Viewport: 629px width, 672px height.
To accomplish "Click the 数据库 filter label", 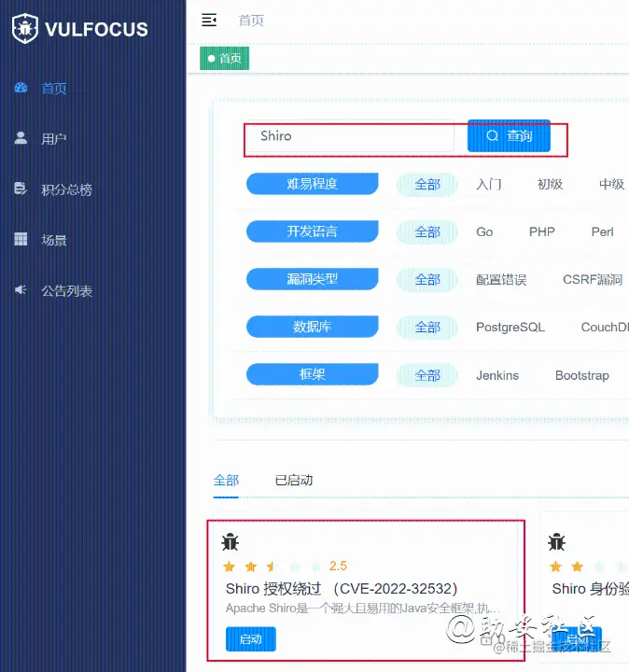I will click(x=313, y=327).
